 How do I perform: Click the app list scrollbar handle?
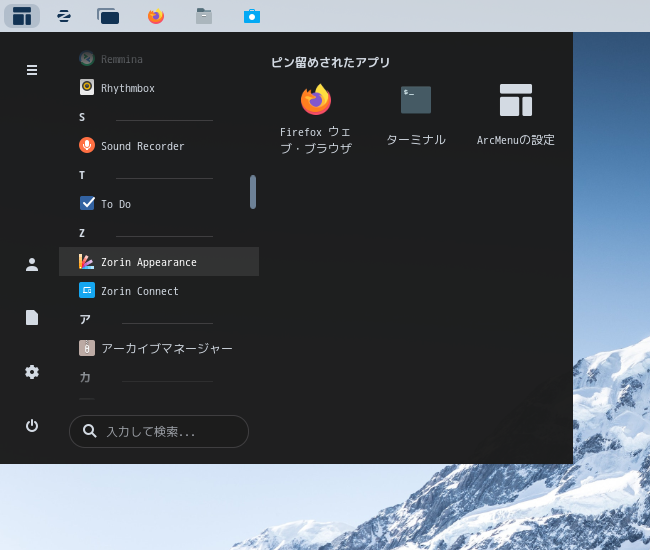(253, 192)
